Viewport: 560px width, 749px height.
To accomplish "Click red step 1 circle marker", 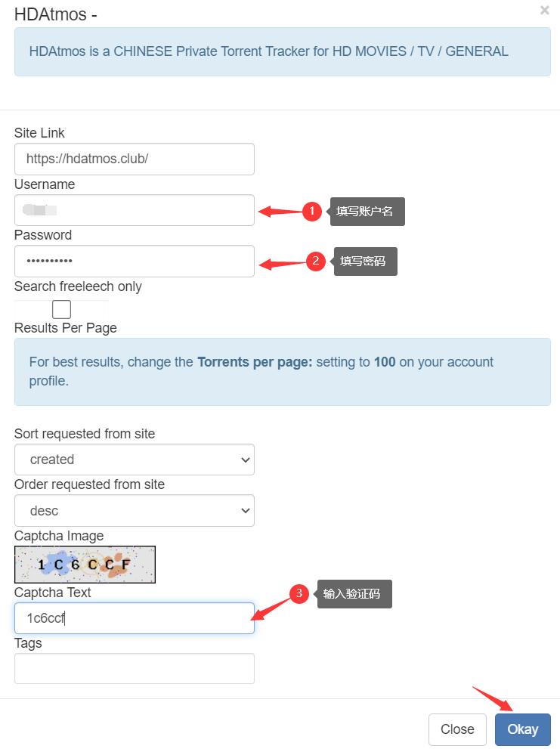I will (312, 212).
